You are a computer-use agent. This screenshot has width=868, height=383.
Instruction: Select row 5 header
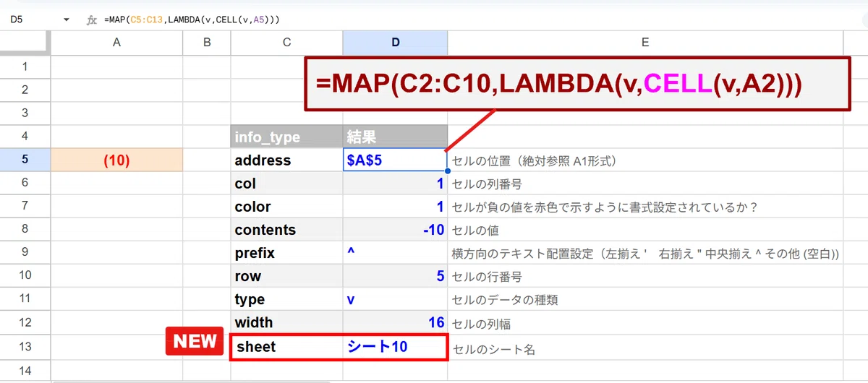[25, 160]
